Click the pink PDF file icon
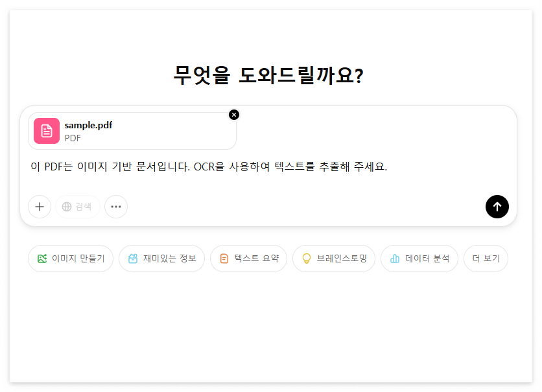 point(46,130)
